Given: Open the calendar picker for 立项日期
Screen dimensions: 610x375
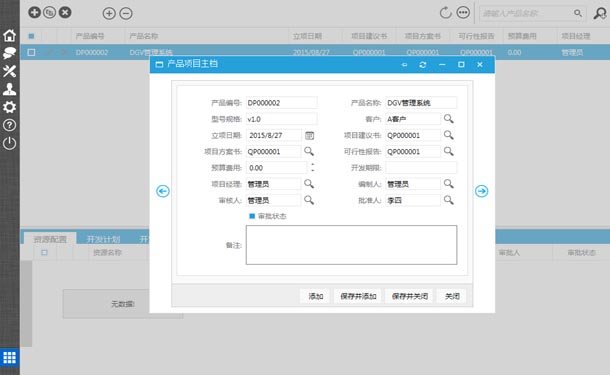Looking at the screenshot, I should 309,135.
